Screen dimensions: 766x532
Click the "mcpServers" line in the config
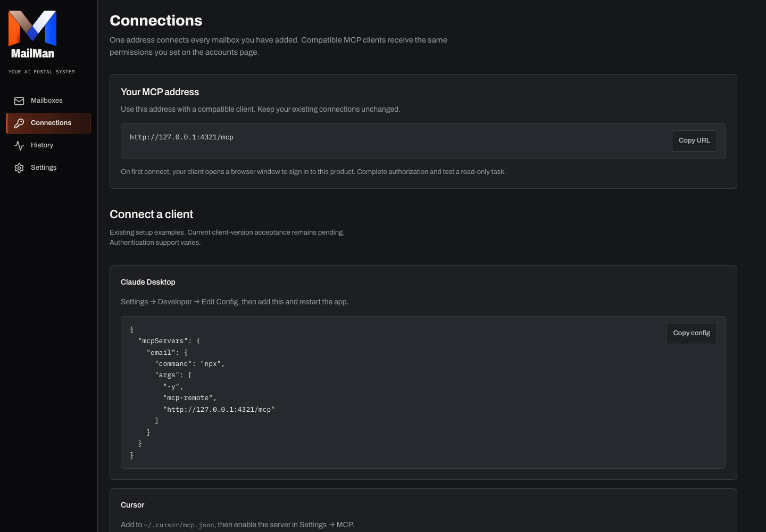pyautogui.click(x=169, y=342)
